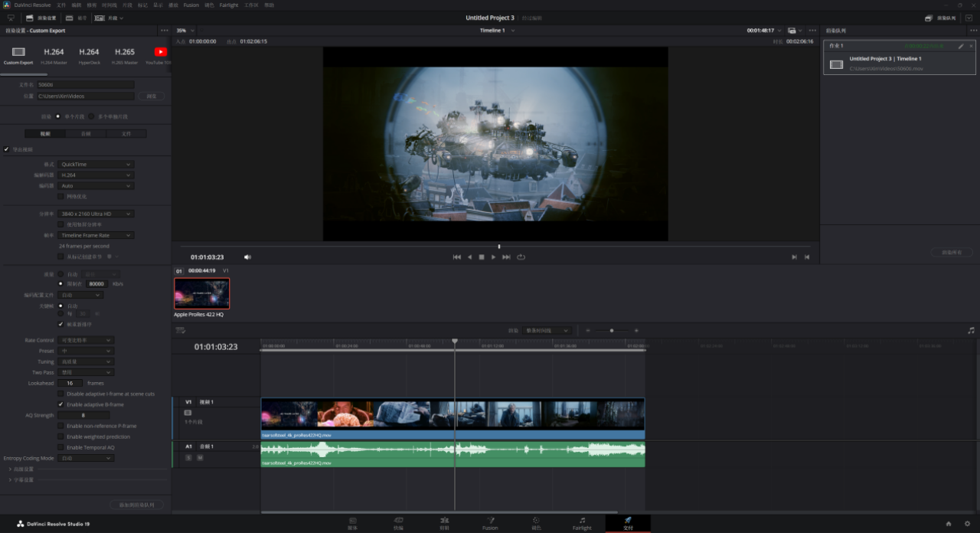Open the Timeline Frame Rate dropdown
Screen dimensions: 980x533
96,235
